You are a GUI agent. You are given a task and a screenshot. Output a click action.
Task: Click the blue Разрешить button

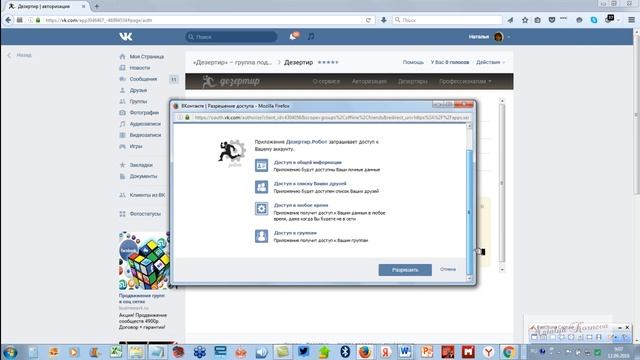[x=405, y=270]
